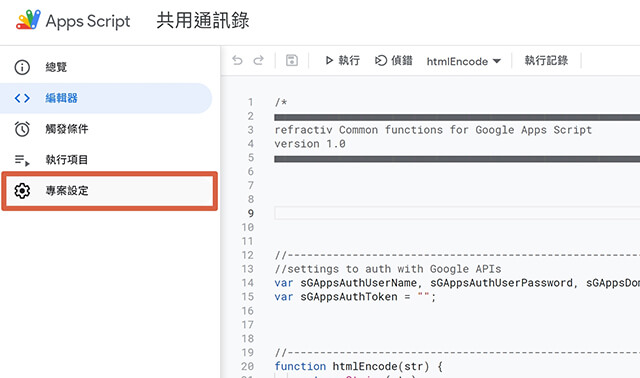Open 觸發條件 sidebar item
The height and width of the screenshot is (378, 640).
click(106, 129)
